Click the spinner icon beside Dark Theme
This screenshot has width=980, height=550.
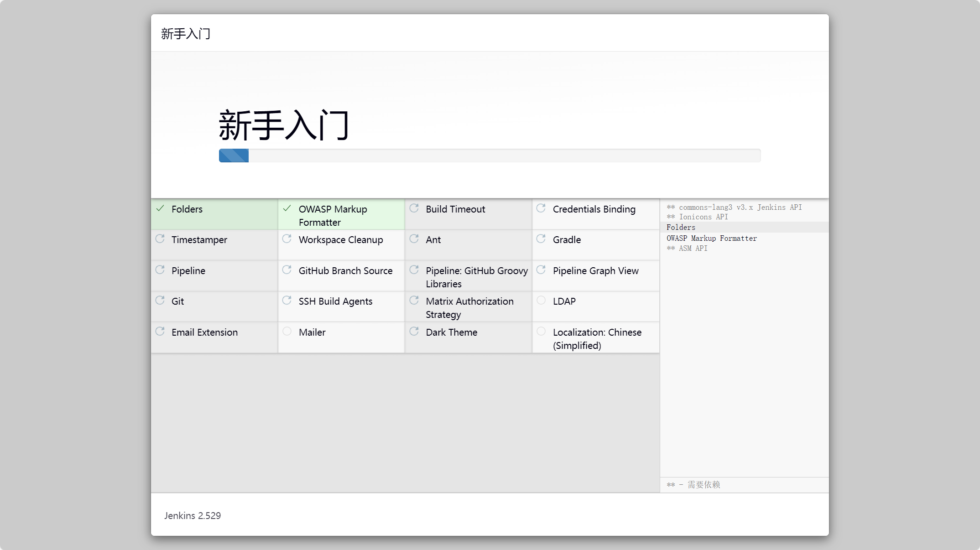click(414, 332)
